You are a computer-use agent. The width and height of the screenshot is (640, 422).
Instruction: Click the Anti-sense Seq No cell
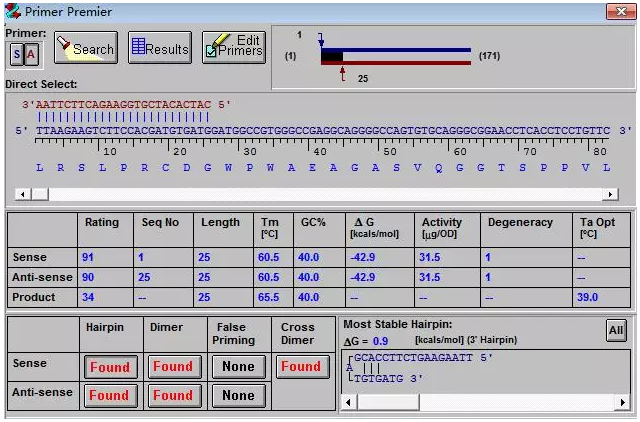click(163, 278)
